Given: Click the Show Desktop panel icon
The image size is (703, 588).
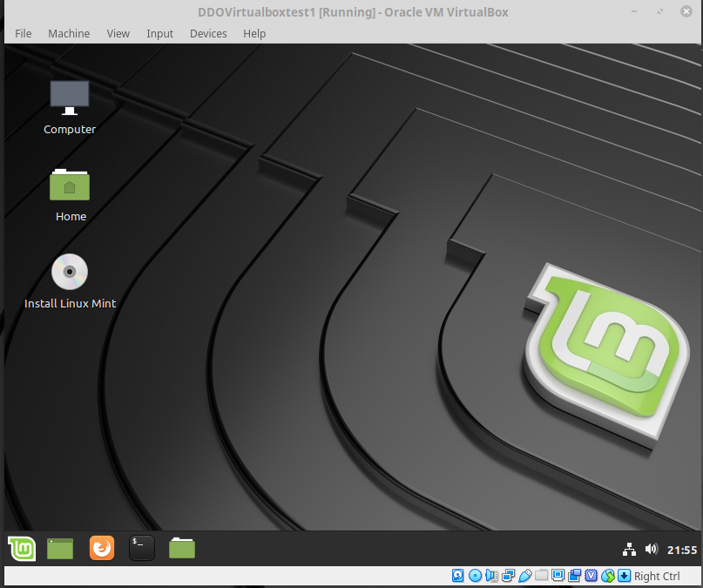Looking at the screenshot, I should pyautogui.click(x=60, y=549).
